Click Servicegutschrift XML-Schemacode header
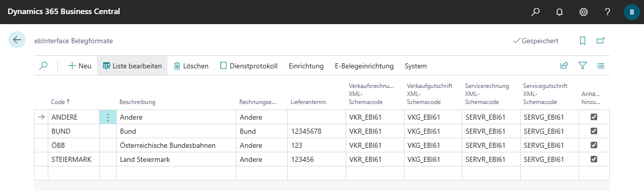The width and height of the screenshot is (644, 191). (545, 93)
